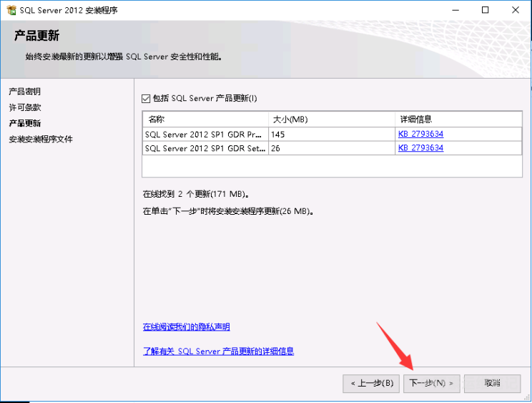
Task: Select the 产品密钥 step in sidebar
Action: pos(25,92)
